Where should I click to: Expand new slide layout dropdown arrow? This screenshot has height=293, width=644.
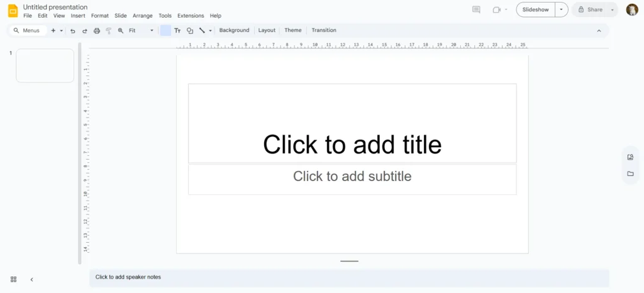click(62, 31)
